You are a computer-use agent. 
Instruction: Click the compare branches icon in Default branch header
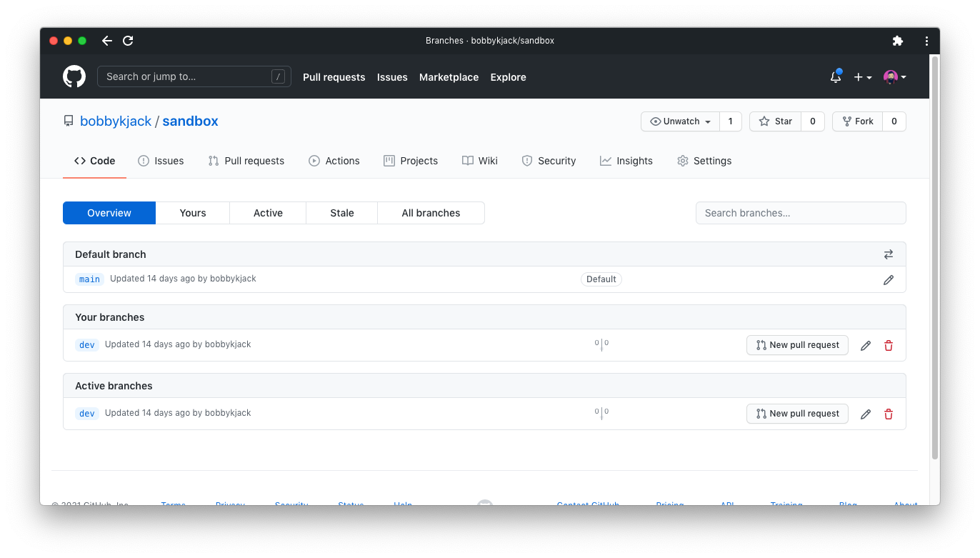pos(889,254)
